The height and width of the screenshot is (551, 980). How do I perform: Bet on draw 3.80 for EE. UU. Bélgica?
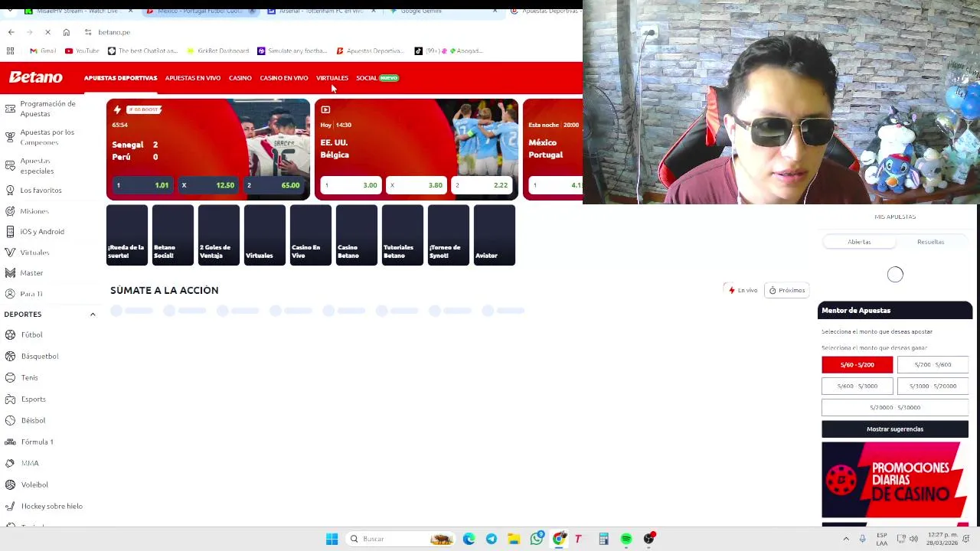[x=416, y=185]
